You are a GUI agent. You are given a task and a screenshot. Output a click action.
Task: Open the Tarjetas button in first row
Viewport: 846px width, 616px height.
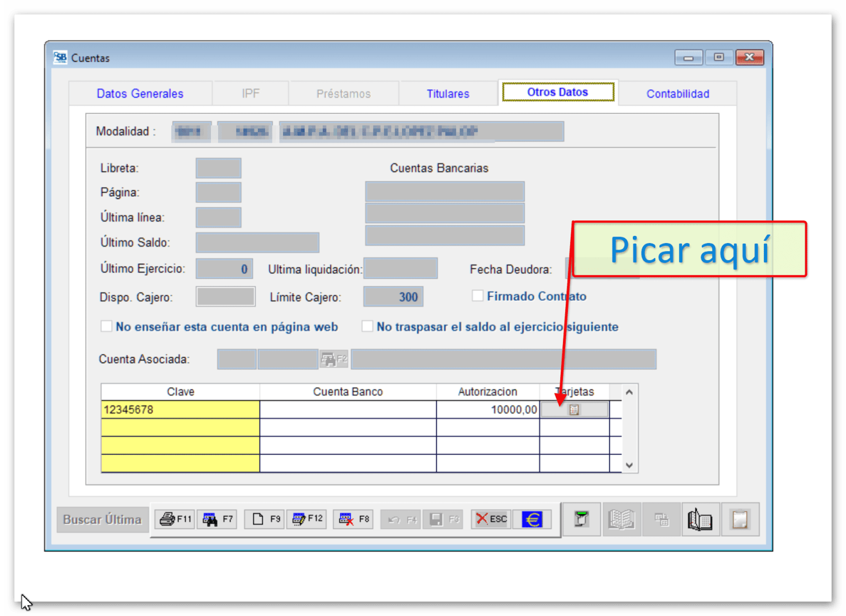click(574, 409)
